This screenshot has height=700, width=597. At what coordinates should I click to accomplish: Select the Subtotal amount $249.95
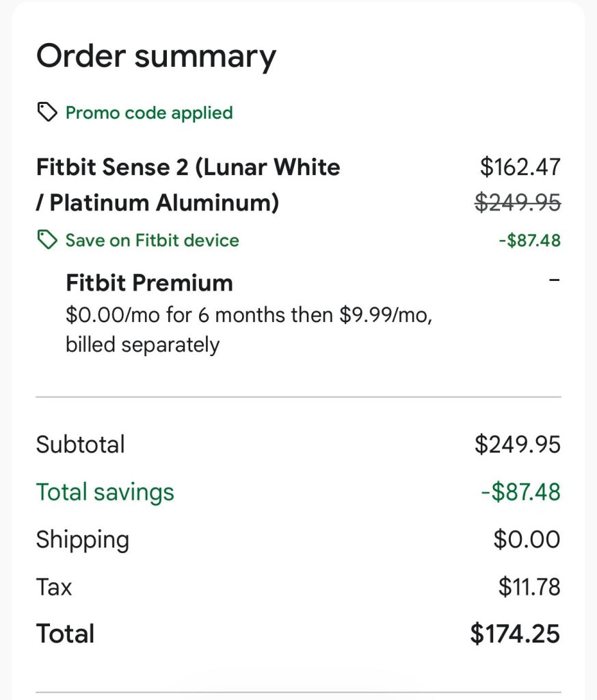pos(517,444)
